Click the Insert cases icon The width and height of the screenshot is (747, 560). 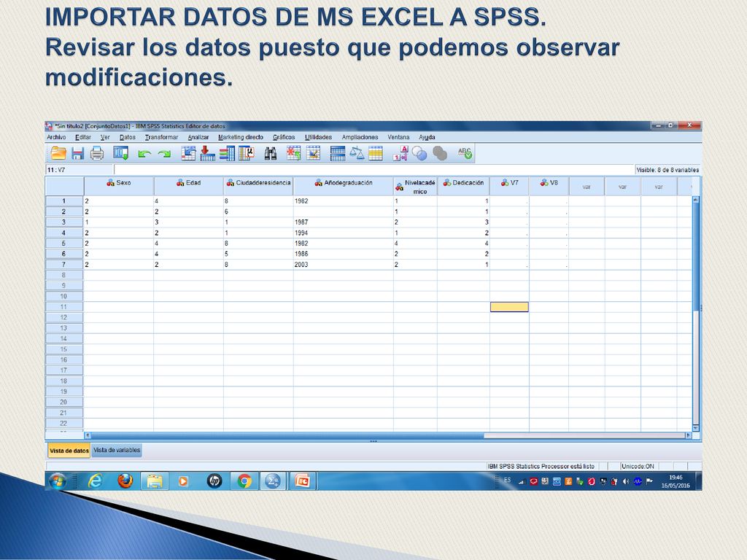click(293, 153)
